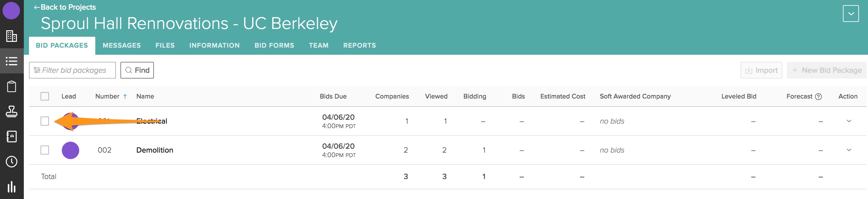Open the clipboard icon in sidebar
The height and width of the screenshot is (199, 868).
tap(12, 86)
